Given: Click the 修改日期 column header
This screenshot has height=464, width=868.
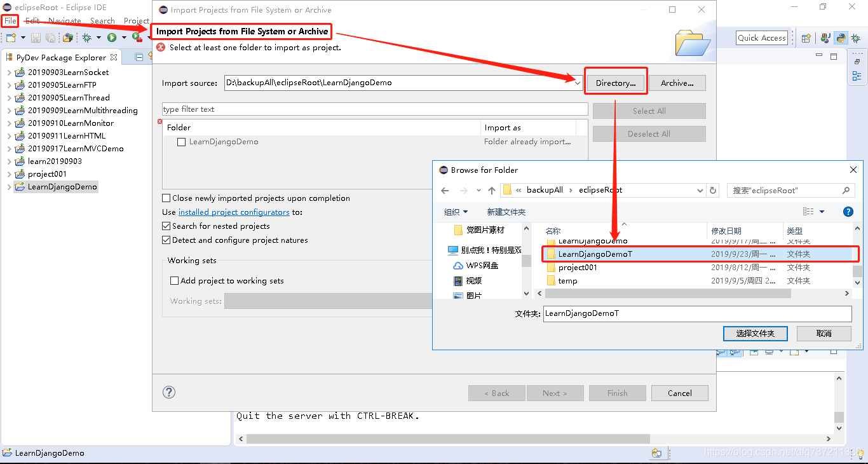Looking at the screenshot, I should (x=726, y=231).
